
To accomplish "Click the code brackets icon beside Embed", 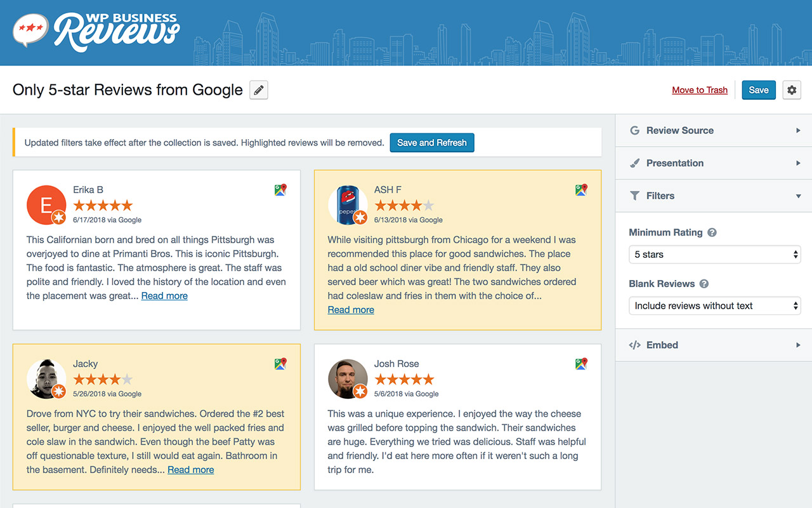I will point(634,345).
